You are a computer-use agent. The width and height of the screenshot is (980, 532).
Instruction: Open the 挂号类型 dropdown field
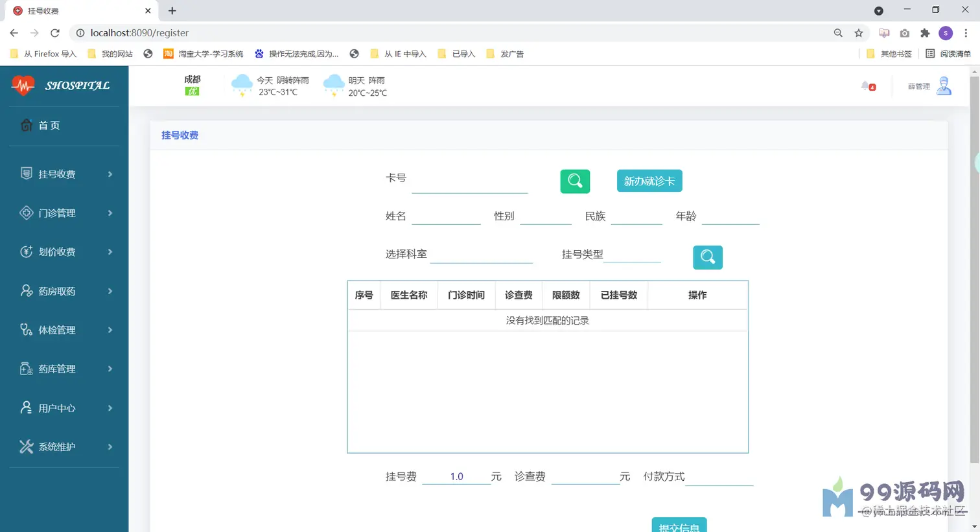click(632, 254)
